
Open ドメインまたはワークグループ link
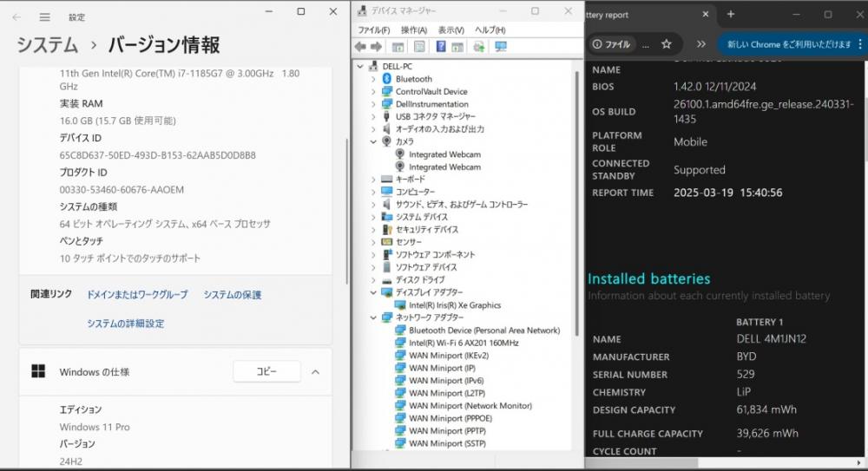point(137,294)
